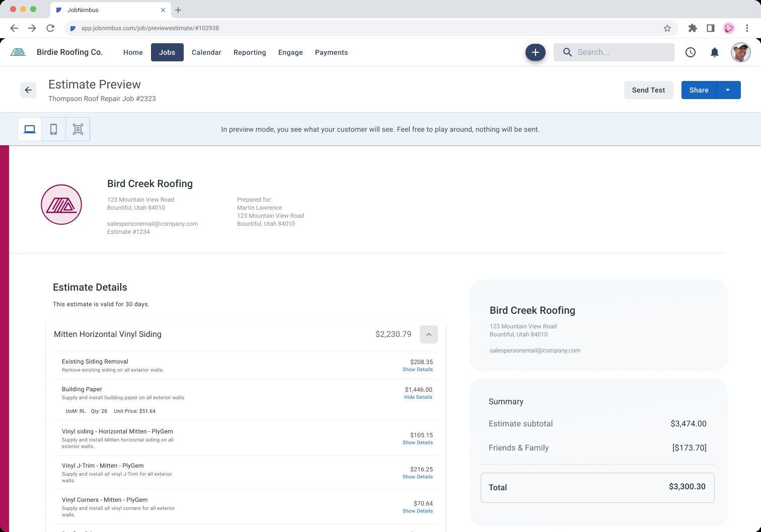Show details for Vinyl siding Horizontal Mitten
This screenshot has width=761, height=532.
[417, 443]
